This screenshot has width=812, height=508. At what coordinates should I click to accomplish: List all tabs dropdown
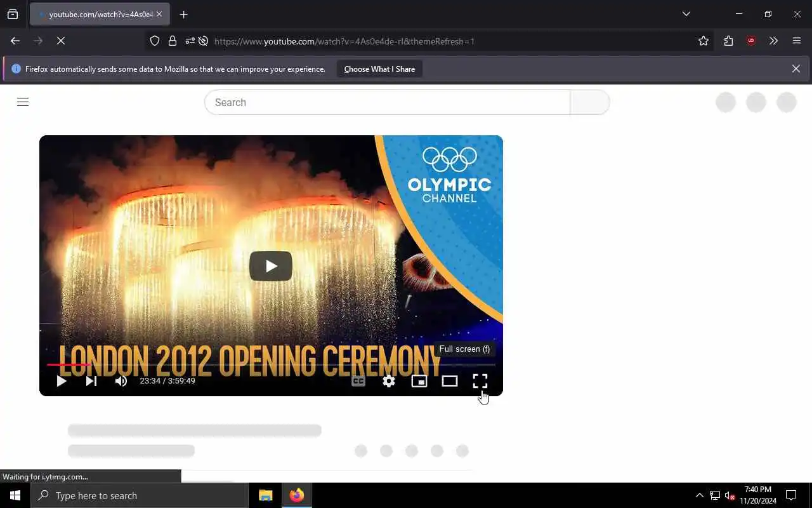coord(686,14)
